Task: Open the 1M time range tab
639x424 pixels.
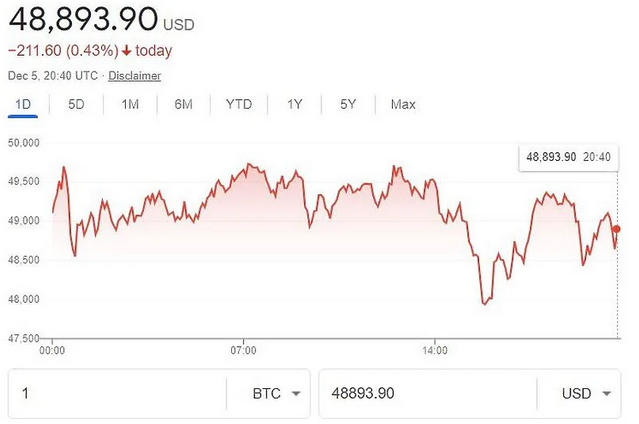Action: [x=130, y=104]
